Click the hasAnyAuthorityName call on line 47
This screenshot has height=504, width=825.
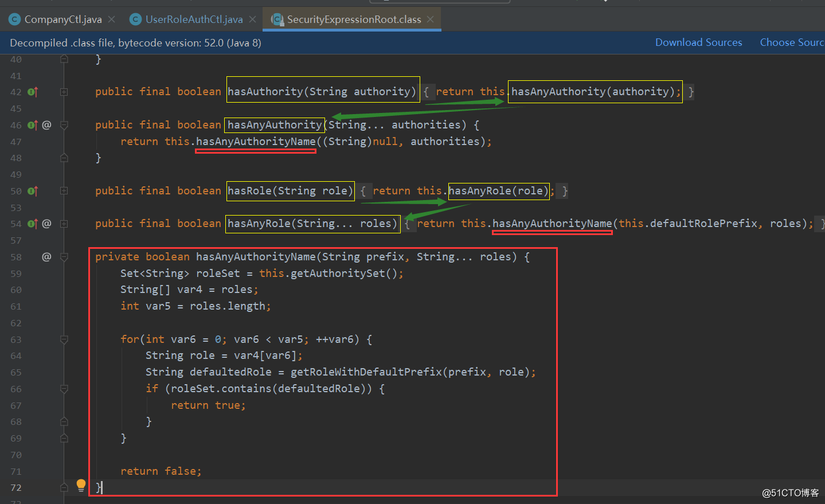pos(256,142)
